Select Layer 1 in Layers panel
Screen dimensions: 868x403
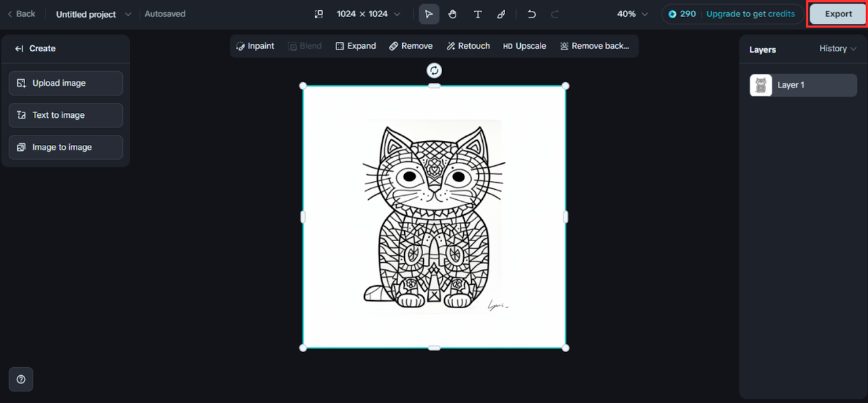(x=803, y=85)
